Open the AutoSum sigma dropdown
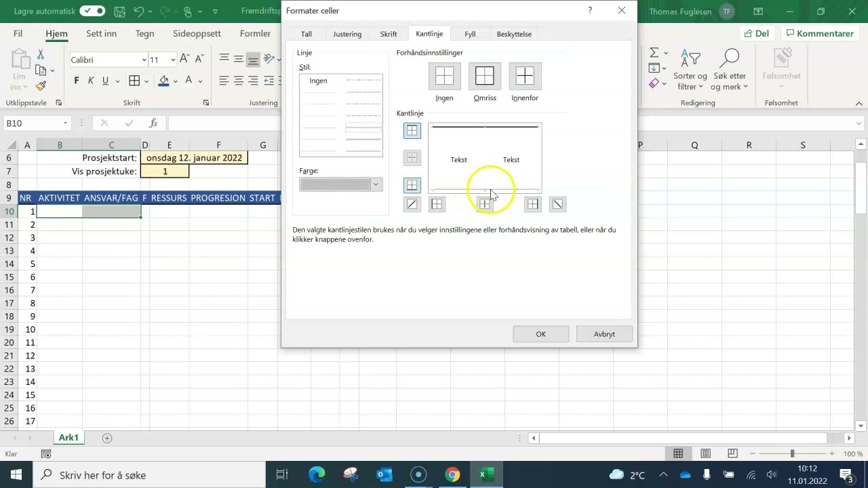Image resolution: width=868 pixels, height=488 pixels. pos(666,53)
